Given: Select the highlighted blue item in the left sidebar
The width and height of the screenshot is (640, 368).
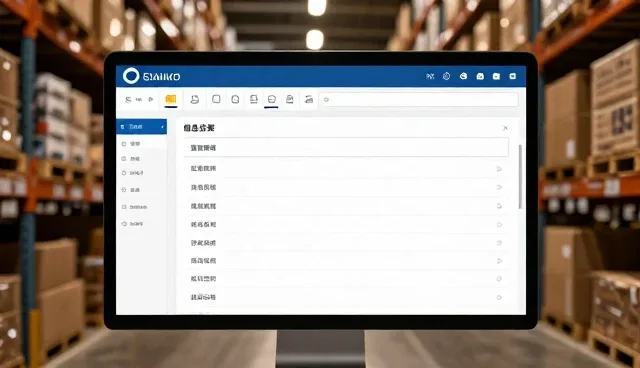Looking at the screenshot, I should [141, 127].
